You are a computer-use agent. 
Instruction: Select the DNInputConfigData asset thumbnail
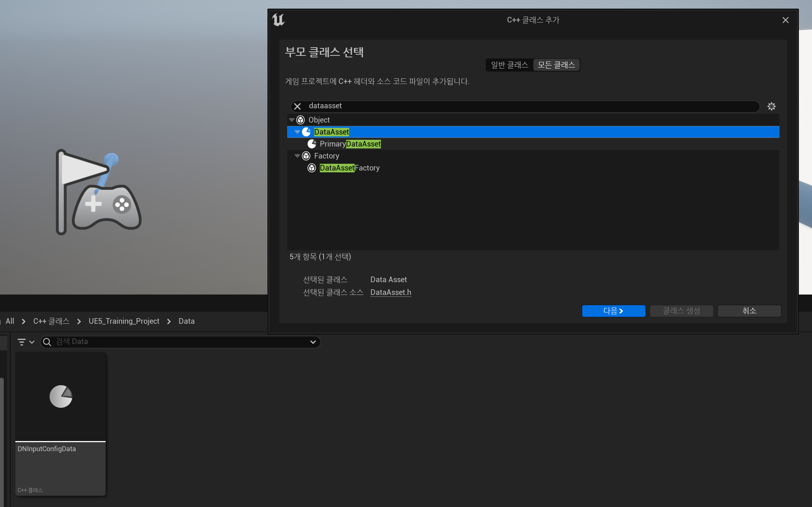point(61,397)
